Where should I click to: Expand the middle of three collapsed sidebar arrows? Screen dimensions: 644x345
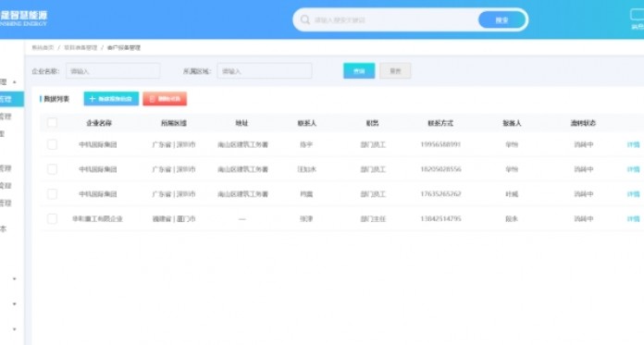pos(15,304)
